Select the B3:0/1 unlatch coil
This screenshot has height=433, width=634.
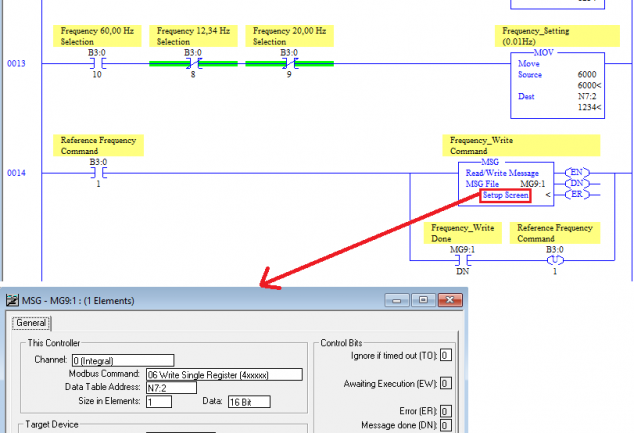[555, 260]
